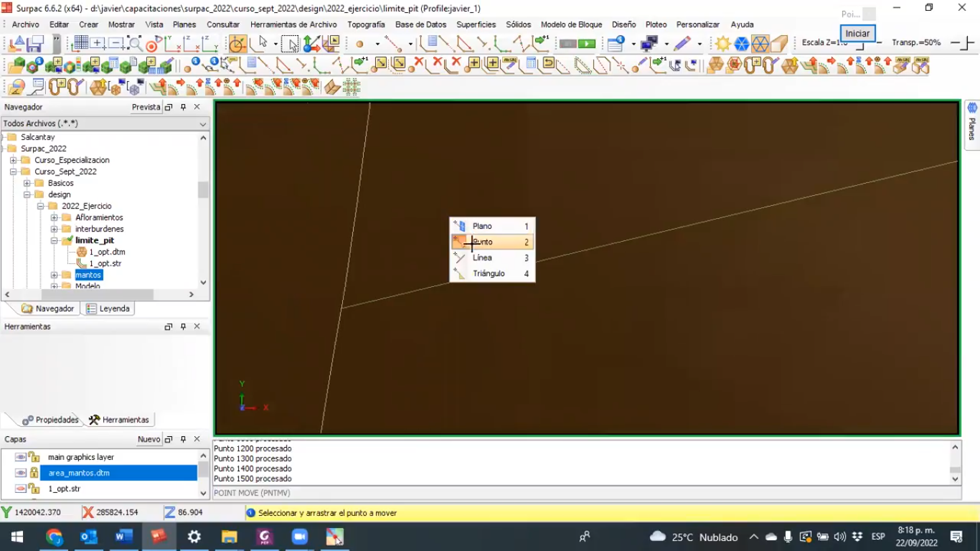Click the green/red snapping arrows icon
980x551 pixels.
click(311, 44)
